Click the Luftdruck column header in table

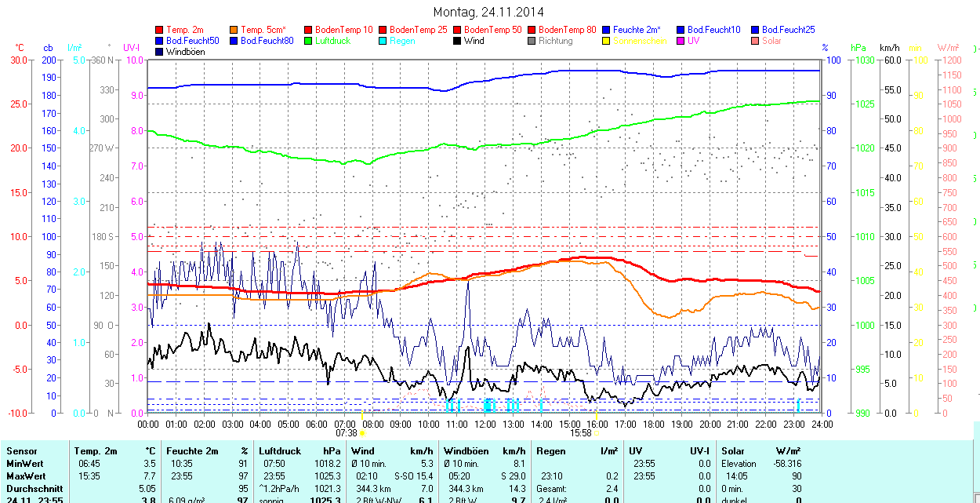tap(279, 451)
